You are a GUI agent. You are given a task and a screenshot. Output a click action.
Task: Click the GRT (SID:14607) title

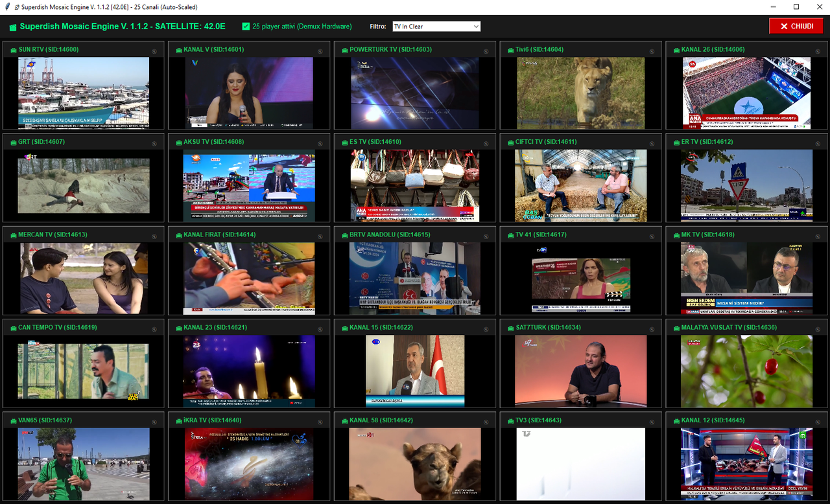pyautogui.click(x=41, y=142)
